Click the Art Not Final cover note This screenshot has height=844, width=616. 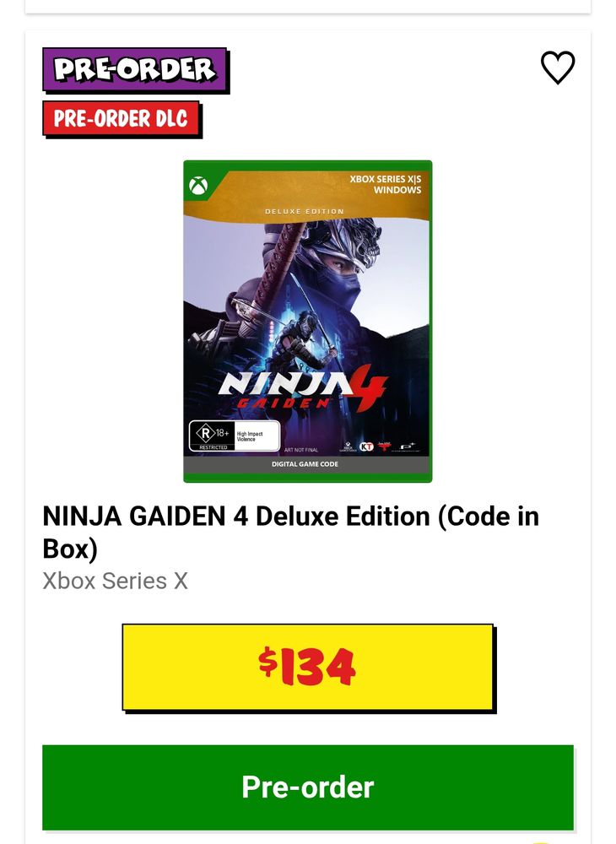[x=300, y=450]
